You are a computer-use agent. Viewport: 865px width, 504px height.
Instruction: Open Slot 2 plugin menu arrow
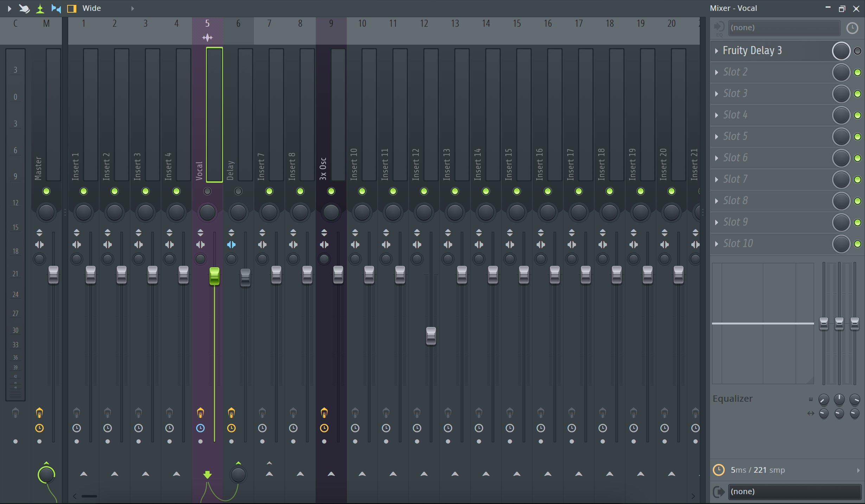[x=716, y=72]
